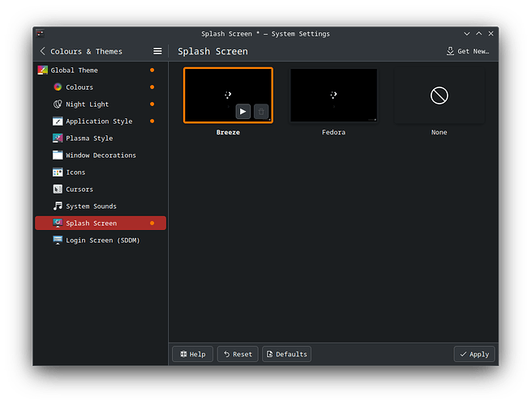The width and height of the screenshot is (532, 405).
Task: Click the System Settings app icon in title bar
Action: tap(41, 33)
